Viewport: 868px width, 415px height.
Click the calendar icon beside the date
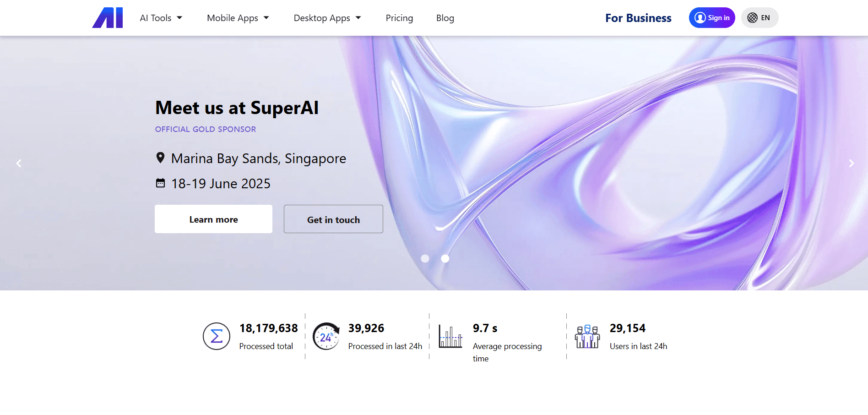[160, 183]
